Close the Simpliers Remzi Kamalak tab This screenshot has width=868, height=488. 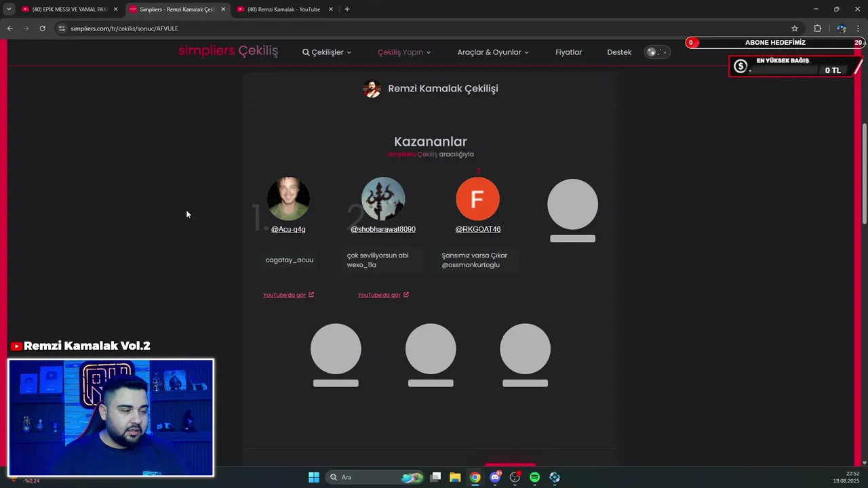pyautogui.click(x=223, y=9)
